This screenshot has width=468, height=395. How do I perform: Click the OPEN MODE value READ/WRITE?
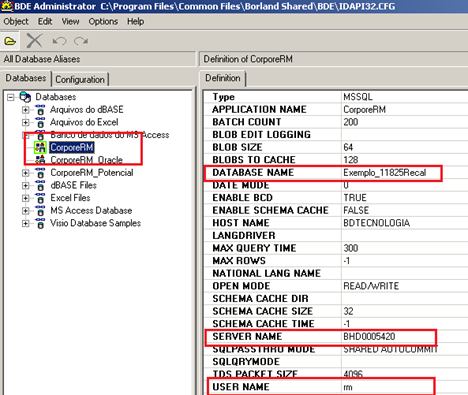pos(371,286)
